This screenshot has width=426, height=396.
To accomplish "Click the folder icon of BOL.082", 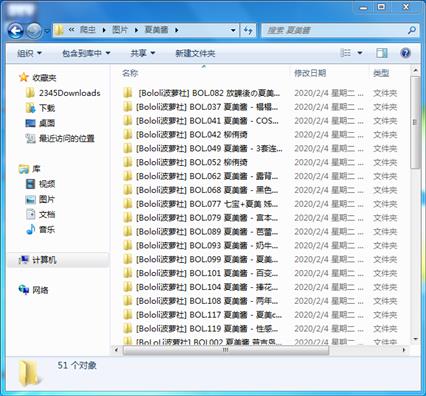I will click(127, 93).
